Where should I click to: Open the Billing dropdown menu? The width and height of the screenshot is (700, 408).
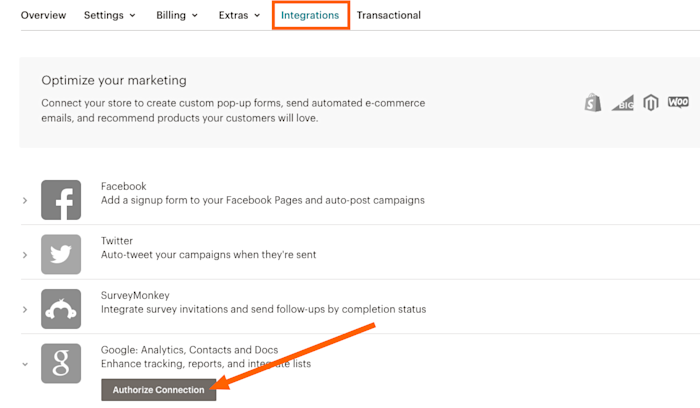click(x=177, y=15)
